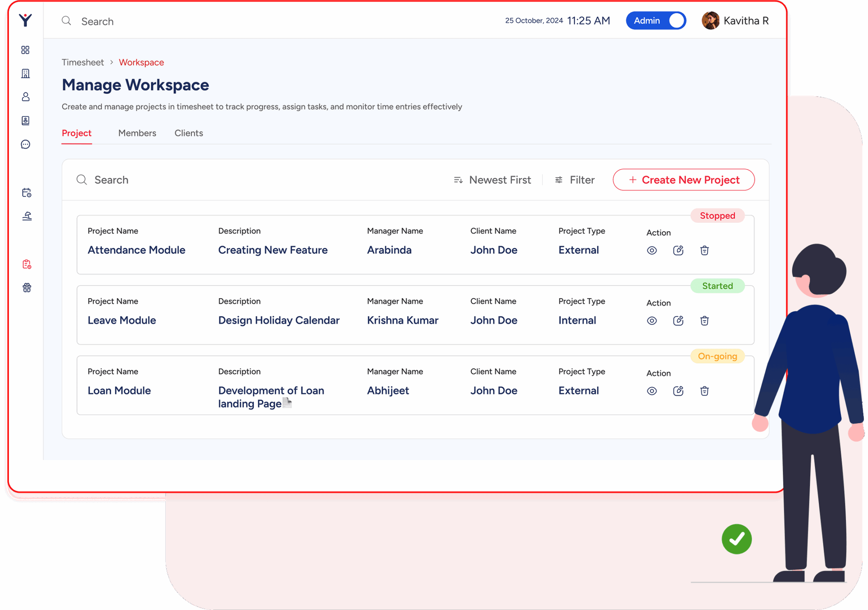The width and height of the screenshot is (868, 610).
Task: Open the dashboard grid icon in sidebar
Action: coord(25,50)
